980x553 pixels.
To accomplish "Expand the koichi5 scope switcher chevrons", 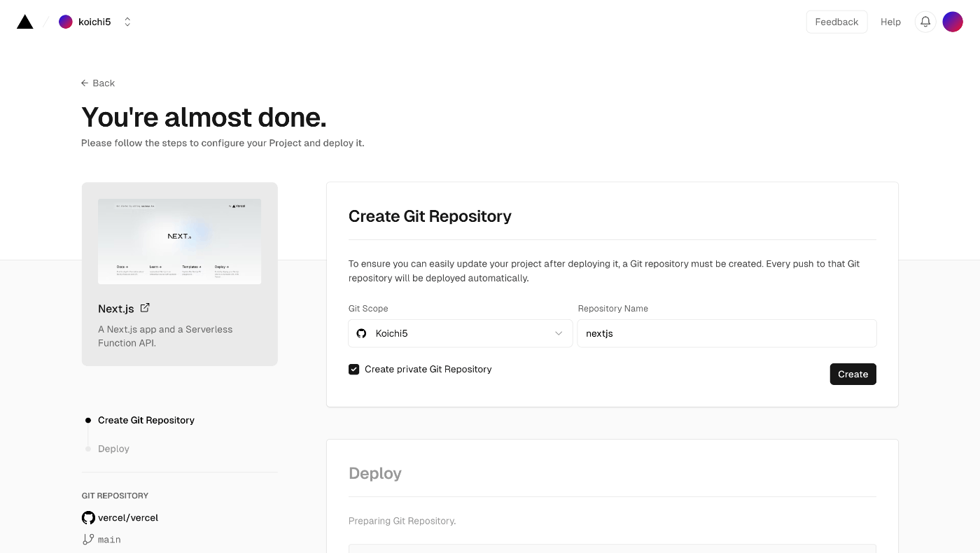I will 127,22.
